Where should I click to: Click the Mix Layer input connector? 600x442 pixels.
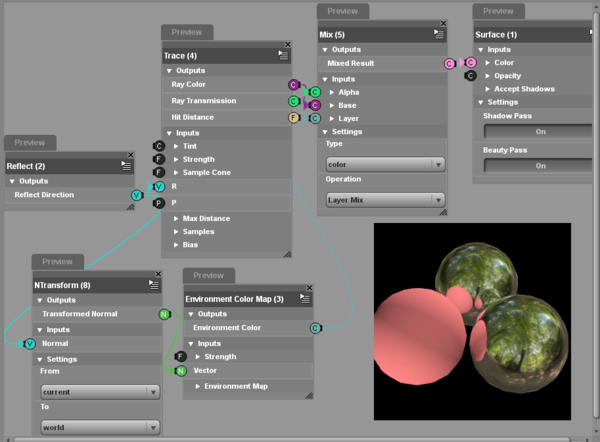click(315, 119)
